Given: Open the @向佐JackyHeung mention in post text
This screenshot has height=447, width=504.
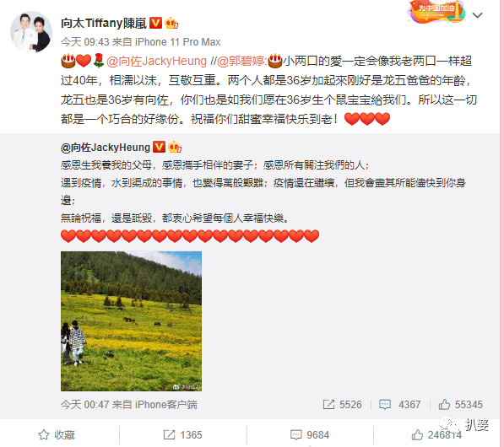Looking at the screenshot, I should (156, 61).
